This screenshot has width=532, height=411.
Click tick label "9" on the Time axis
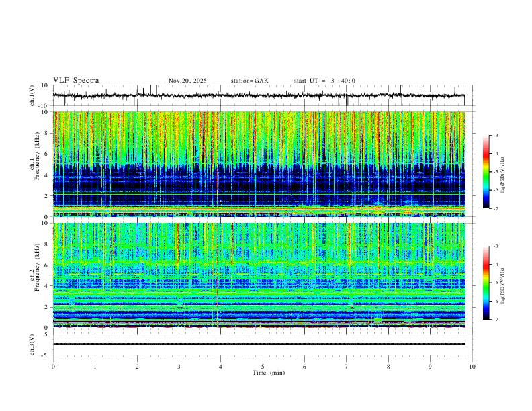pyautogui.click(x=430, y=367)
